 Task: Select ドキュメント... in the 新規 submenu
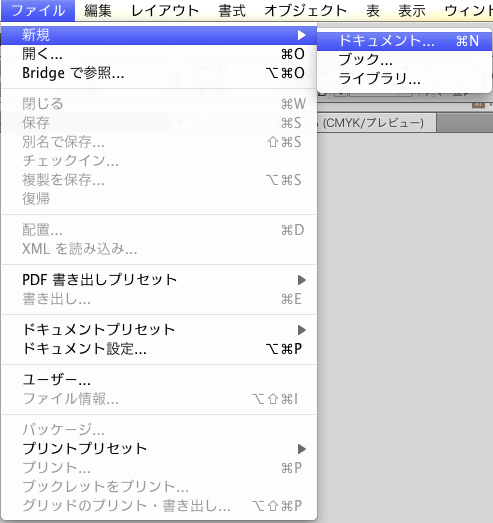click(x=404, y=41)
